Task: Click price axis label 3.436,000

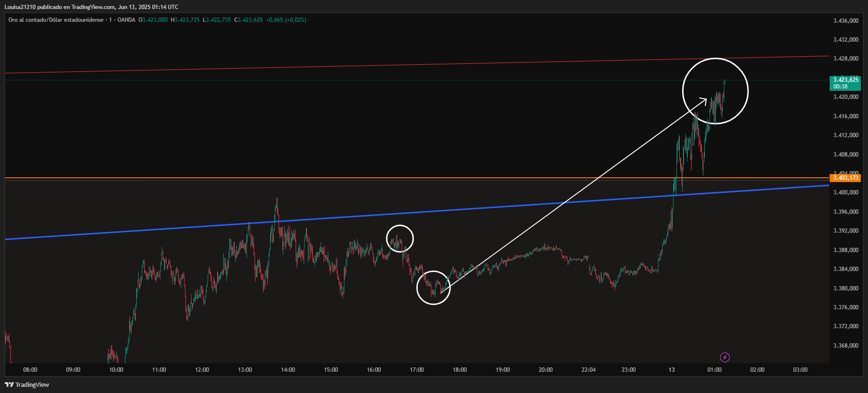Action: 846,21
